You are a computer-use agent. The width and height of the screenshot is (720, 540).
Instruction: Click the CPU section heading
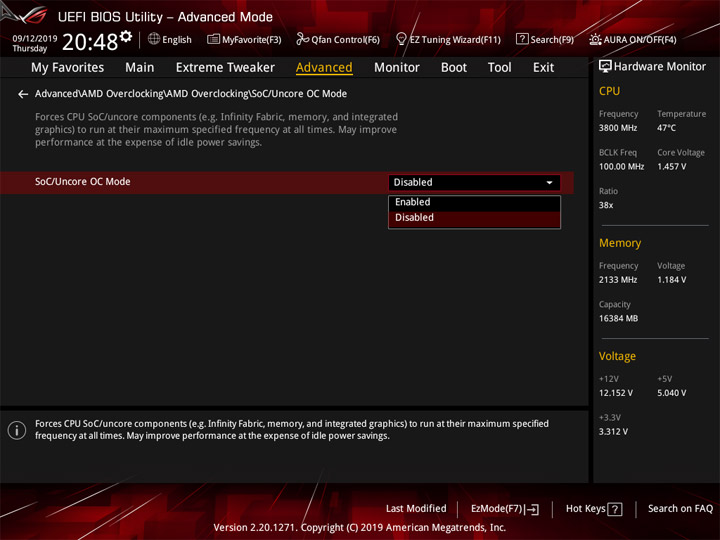coord(609,91)
